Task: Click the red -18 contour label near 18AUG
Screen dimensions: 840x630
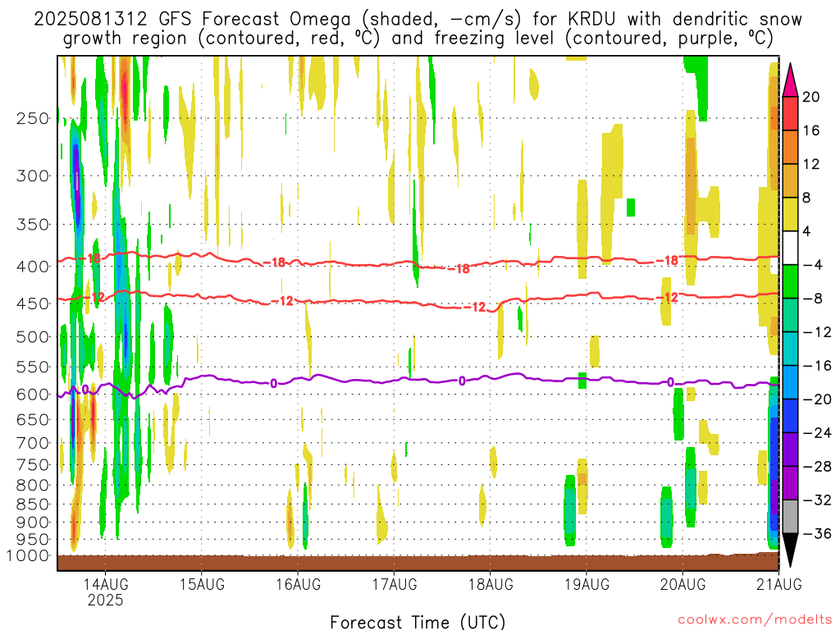Action: pyautogui.click(x=459, y=268)
